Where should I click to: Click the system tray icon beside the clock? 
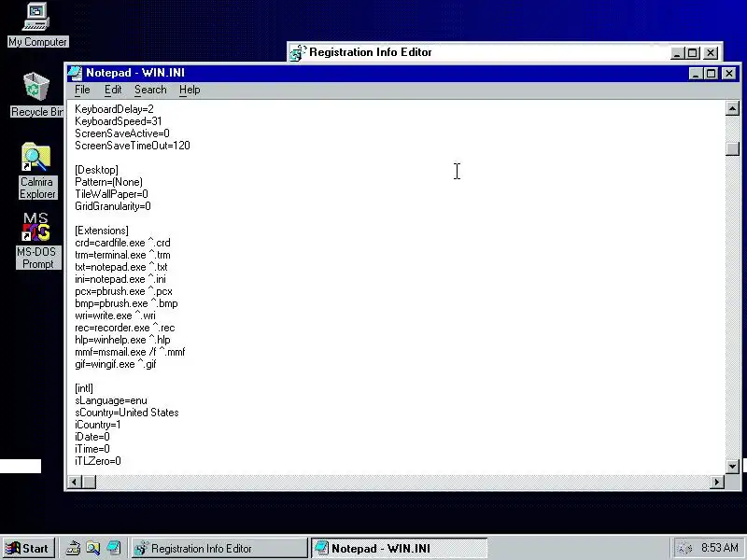click(x=684, y=548)
